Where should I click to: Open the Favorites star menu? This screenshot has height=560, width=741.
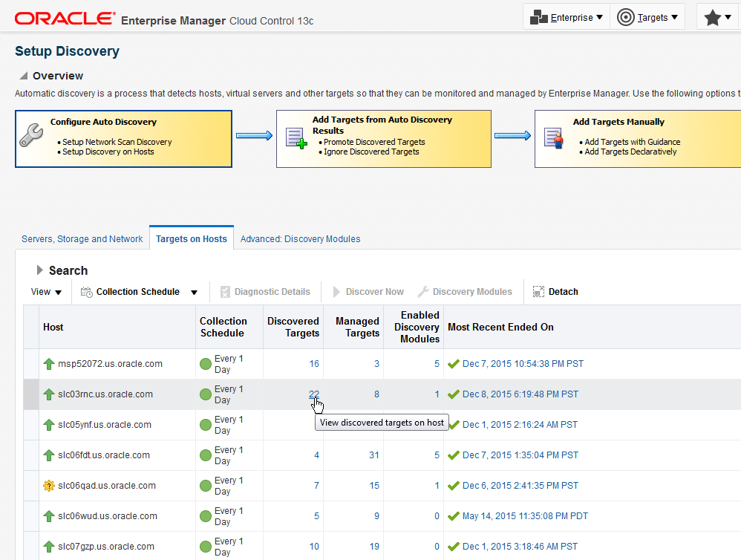717,18
